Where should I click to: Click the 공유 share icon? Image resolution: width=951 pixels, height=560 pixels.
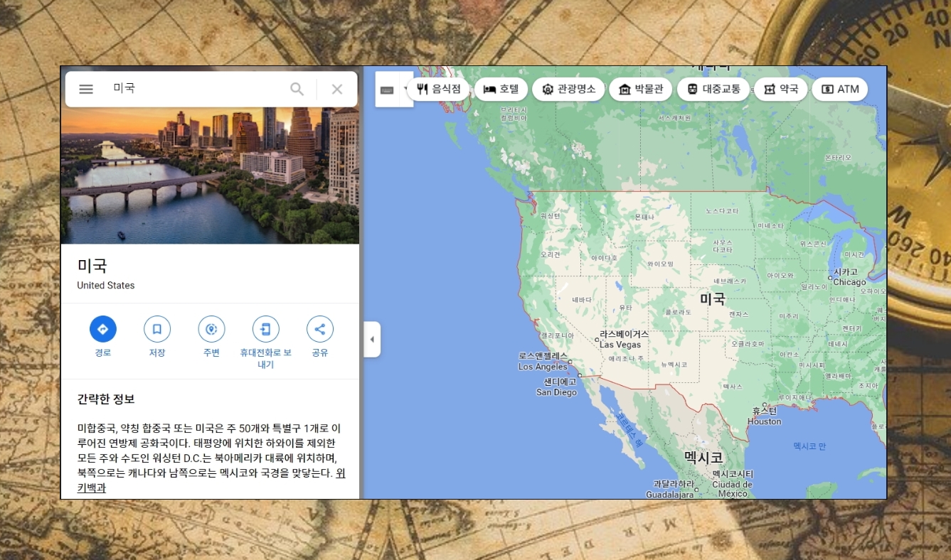320,329
